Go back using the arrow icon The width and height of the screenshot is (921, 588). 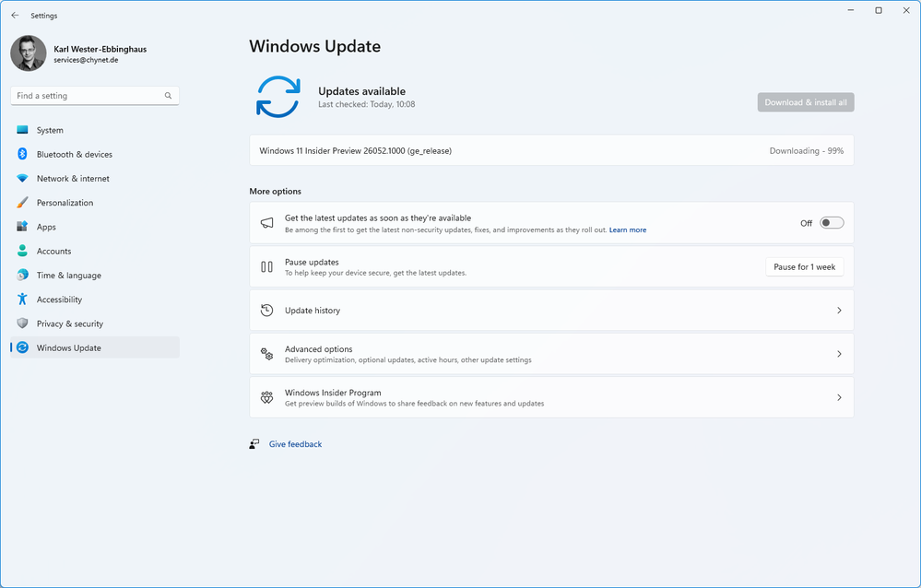tap(16, 16)
